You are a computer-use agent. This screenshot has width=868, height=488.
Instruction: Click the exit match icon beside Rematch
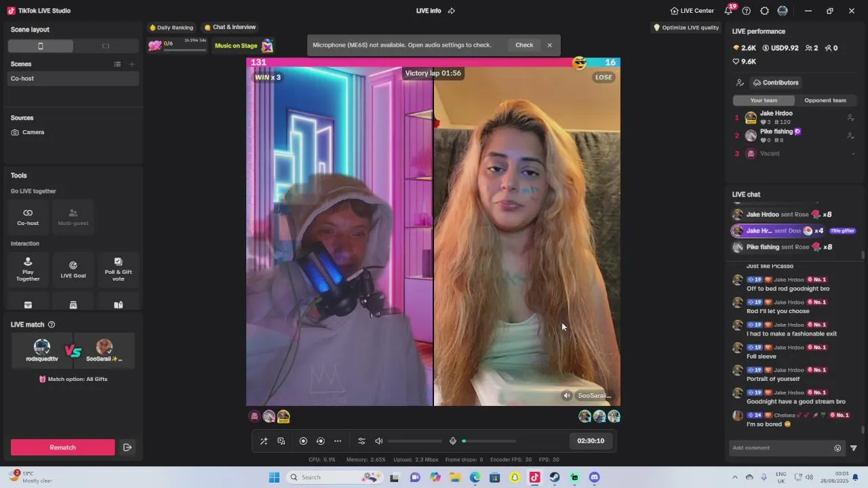(127, 447)
